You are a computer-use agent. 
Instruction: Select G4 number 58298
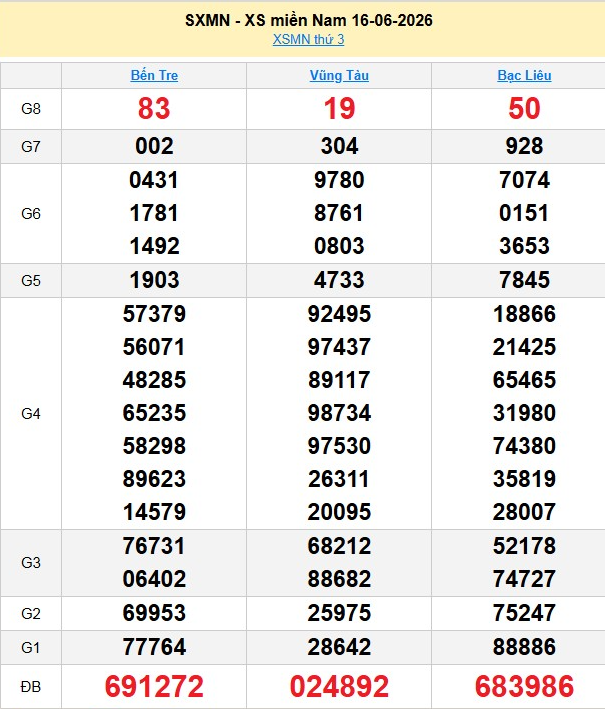click(x=154, y=446)
